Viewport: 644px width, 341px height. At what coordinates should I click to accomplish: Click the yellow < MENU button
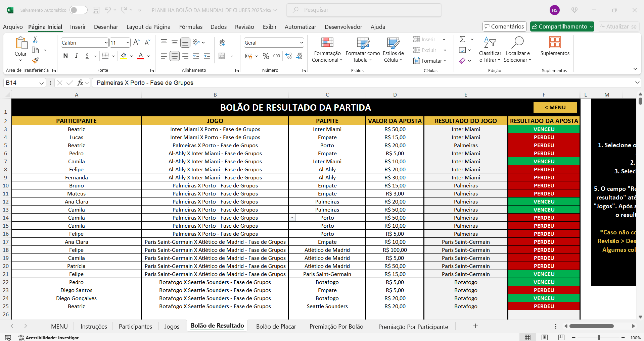pyautogui.click(x=555, y=107)
